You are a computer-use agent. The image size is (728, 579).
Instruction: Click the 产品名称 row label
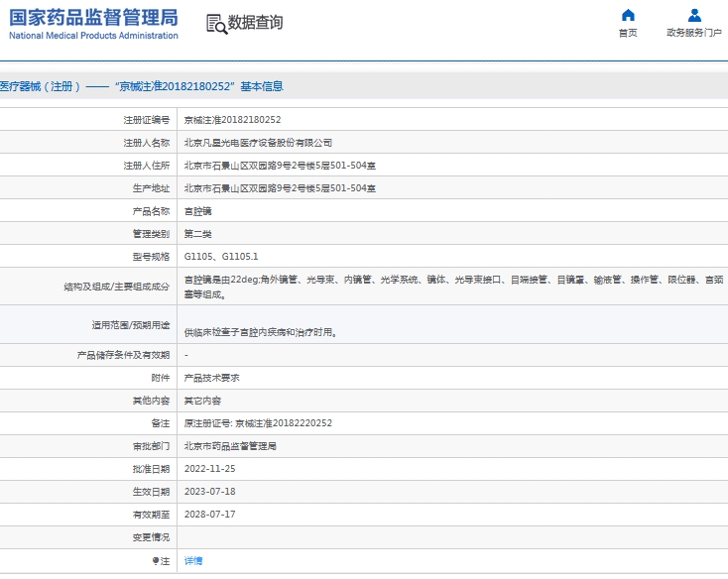(x=152, y=211)
